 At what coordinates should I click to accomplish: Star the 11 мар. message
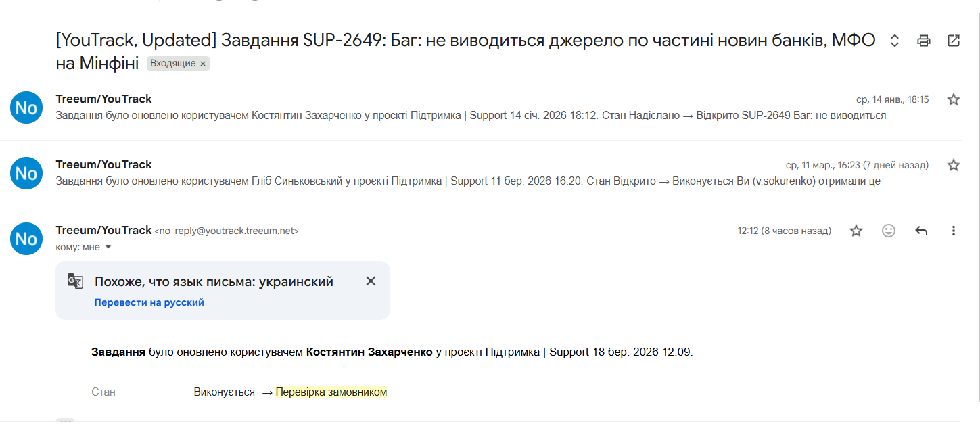(954, 165)
